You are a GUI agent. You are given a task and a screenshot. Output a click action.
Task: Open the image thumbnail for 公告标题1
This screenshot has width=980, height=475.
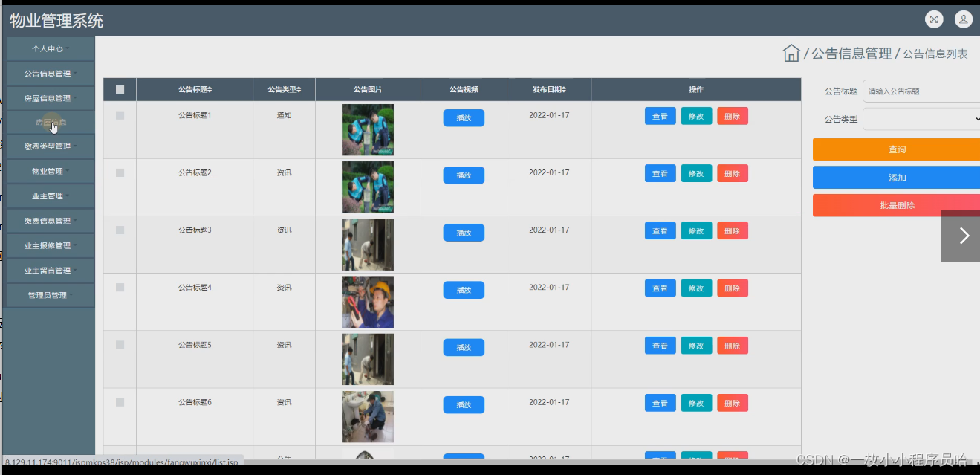pyautogui.click(x=368, y=129)
